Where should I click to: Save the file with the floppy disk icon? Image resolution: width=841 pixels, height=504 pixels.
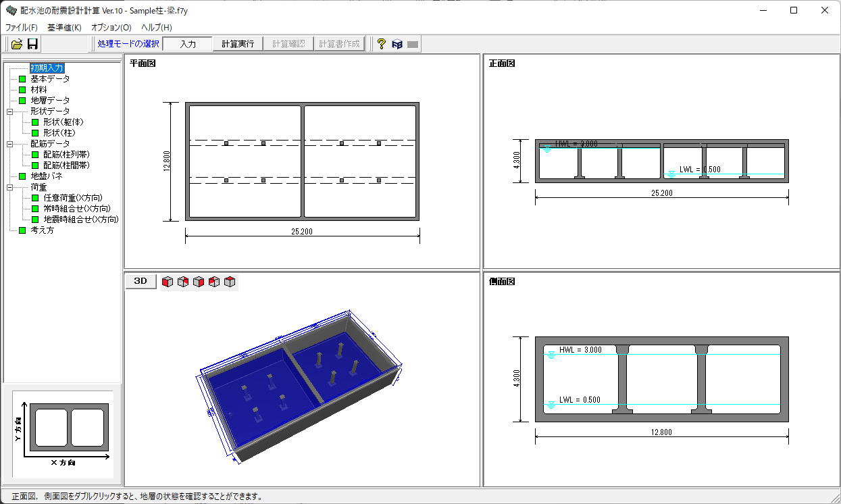pyautogui.click(x=32, y=44)
